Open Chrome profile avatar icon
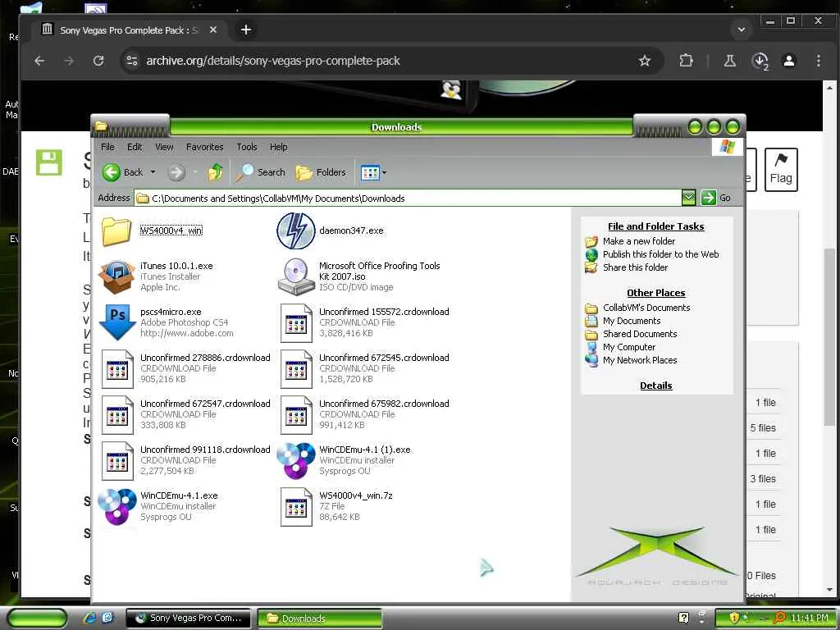 [788, 61]
